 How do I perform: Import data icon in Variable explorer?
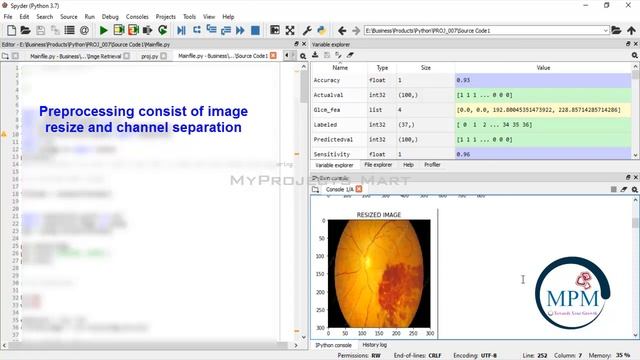click(x=315, y=55)
